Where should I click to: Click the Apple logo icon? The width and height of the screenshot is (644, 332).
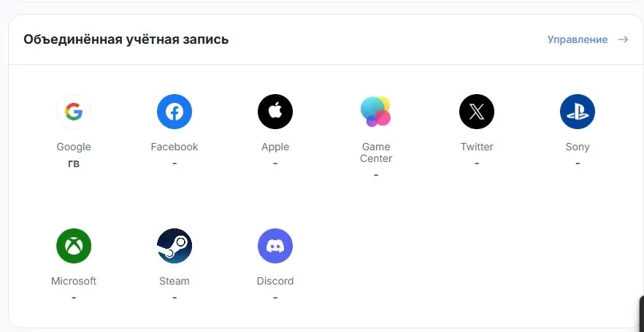point(275,112)
